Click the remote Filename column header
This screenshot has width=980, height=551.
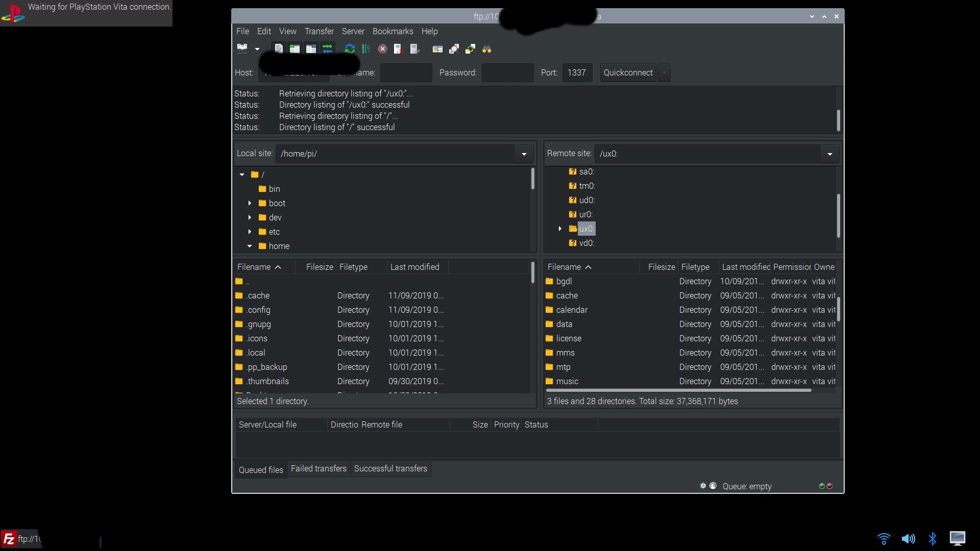tap(564, 267)
